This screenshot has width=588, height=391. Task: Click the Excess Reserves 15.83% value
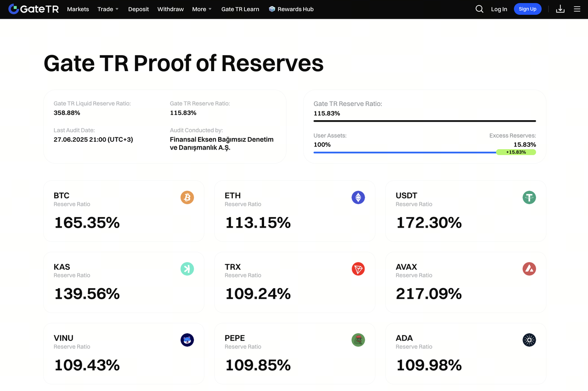[525, 145]
